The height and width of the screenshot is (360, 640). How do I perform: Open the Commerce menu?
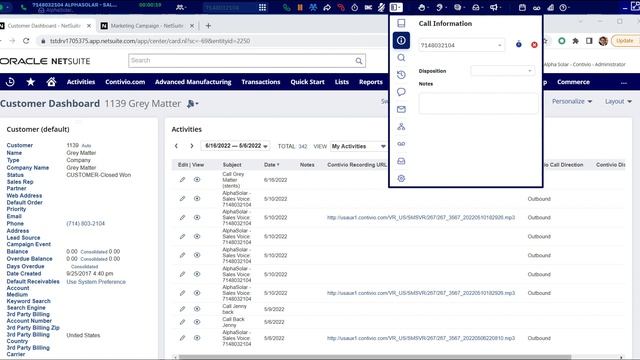click(573, 82)
